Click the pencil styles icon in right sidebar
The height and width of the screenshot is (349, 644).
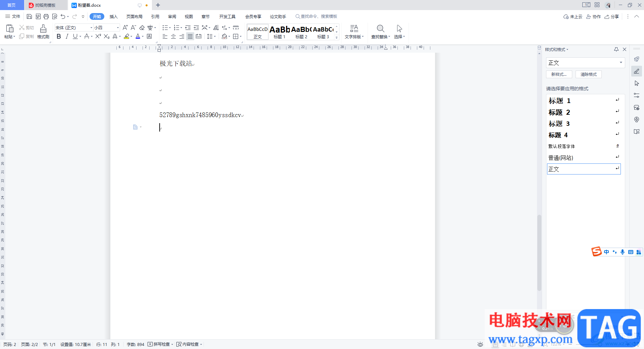(x=636, y=71)
